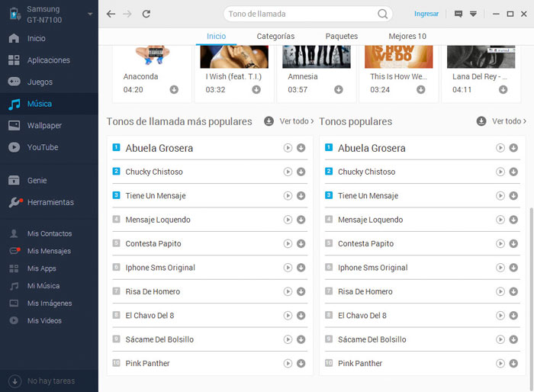Download the Anaconda song
Screen dimensions: 534x392
(x=174, y=89)
